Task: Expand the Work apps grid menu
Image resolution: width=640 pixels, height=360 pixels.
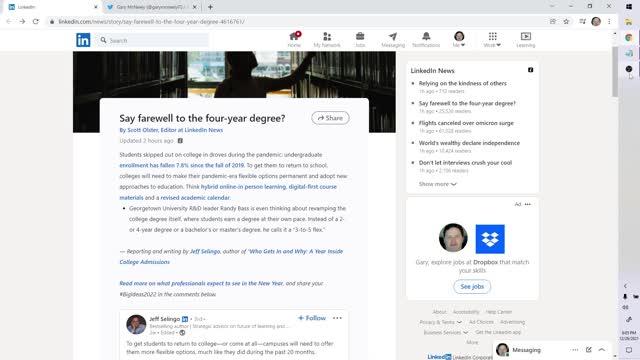Action: click(x=492, y=40)
